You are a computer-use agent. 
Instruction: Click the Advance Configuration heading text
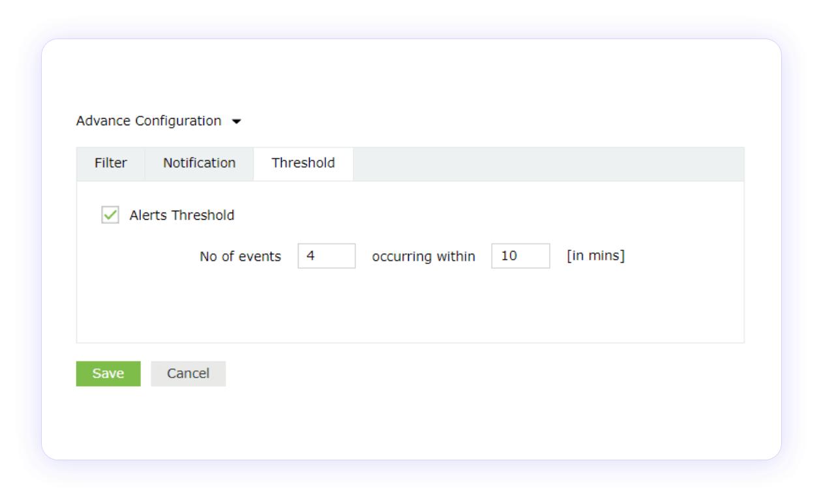tap(149, 121)
